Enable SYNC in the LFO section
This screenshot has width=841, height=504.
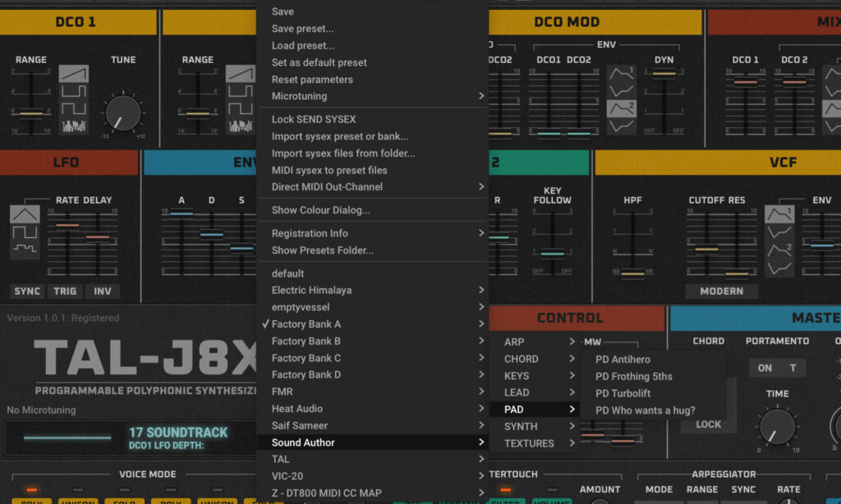pos(26,291)
